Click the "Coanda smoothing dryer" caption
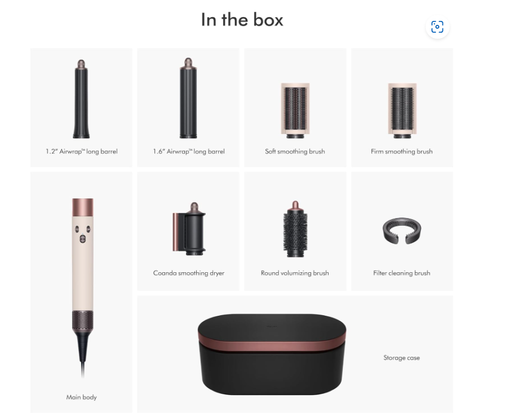 189,273
